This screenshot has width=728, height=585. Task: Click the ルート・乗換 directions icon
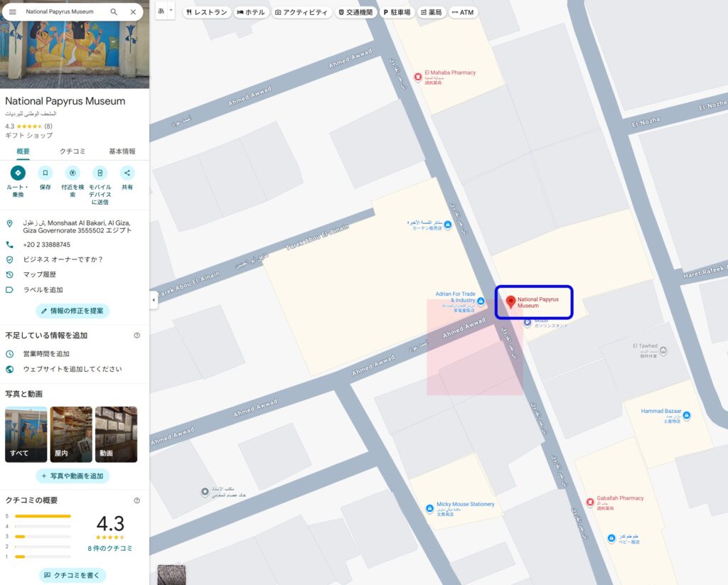(18, 173)
